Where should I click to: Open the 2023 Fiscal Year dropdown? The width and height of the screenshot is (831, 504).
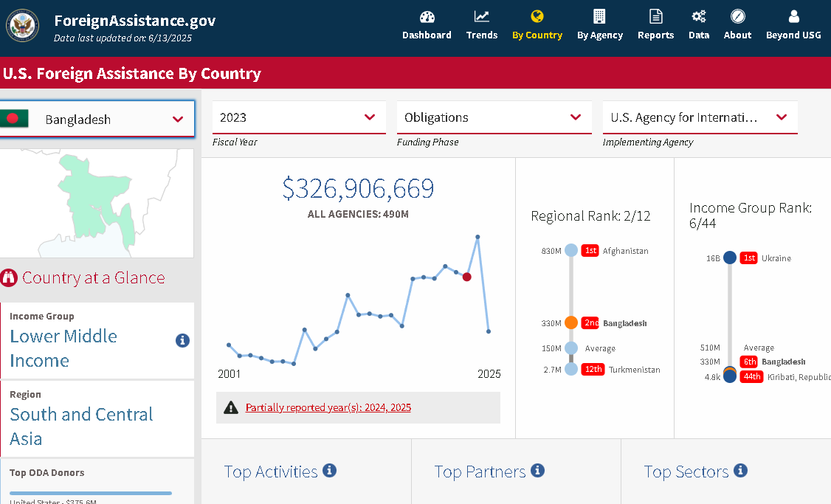pos(299,117)
